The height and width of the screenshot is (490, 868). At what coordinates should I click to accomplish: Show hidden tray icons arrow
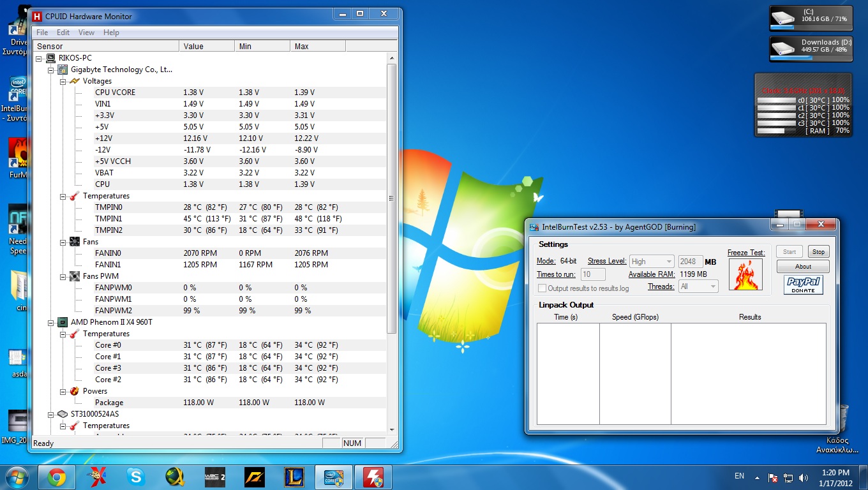click(x=757, y=477)
